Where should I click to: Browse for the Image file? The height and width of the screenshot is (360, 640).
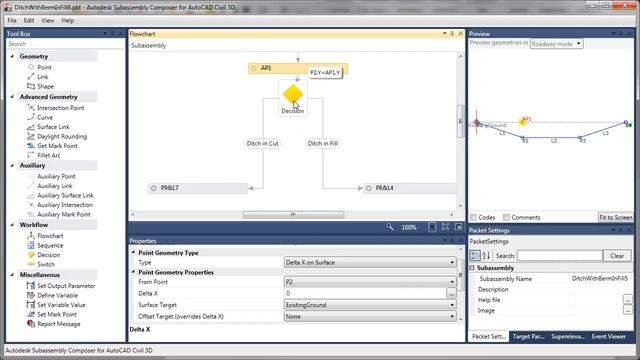[x=628, y=310]
